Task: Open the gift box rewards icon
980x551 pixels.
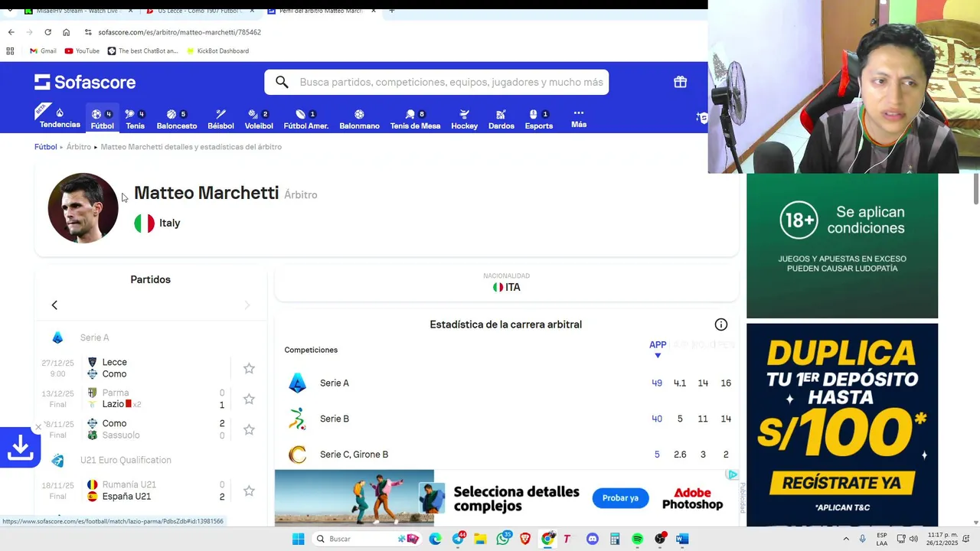Action: [x=680, y=82]
